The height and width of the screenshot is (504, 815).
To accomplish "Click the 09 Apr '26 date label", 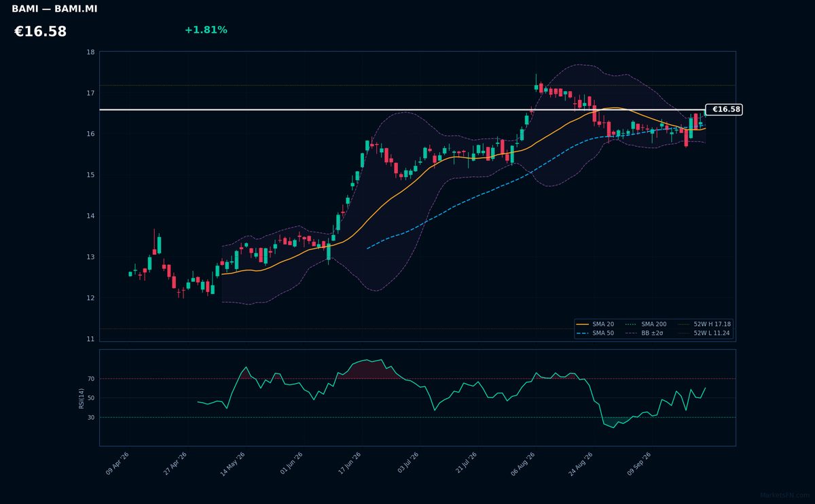I will click(117, 464).
